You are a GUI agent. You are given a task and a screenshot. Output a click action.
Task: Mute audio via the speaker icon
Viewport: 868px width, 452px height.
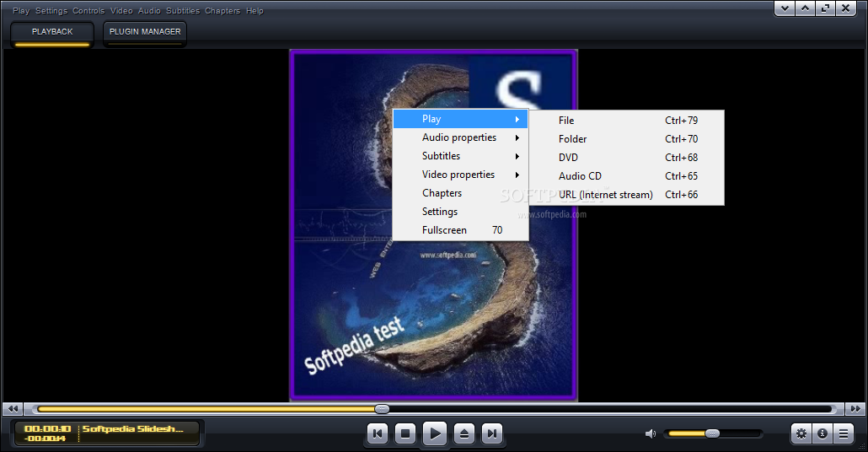click(651, 433)
